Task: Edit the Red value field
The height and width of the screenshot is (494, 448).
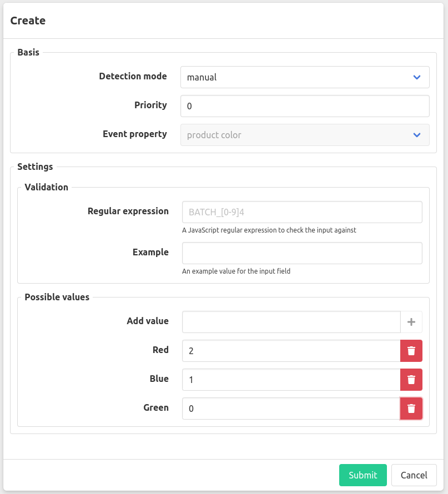Action: pos(291,351)
